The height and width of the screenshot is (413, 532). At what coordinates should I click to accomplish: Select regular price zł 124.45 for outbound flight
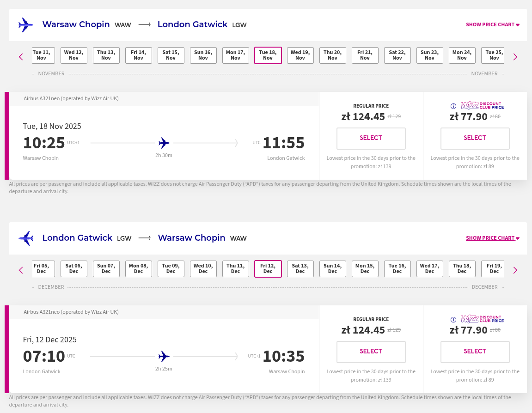click(x=371, y=138)
